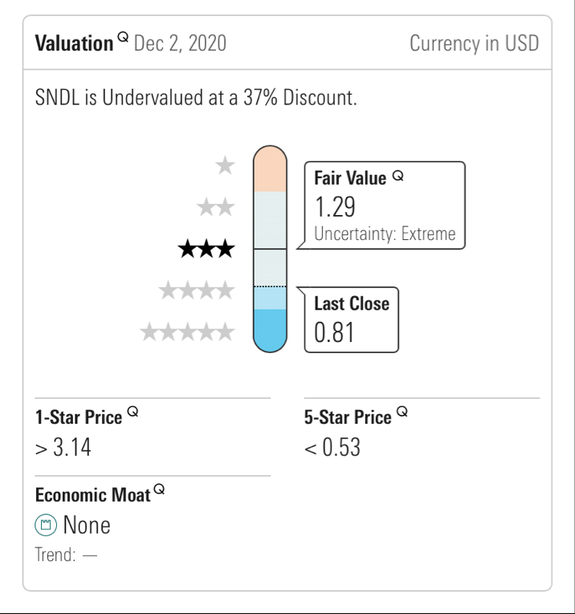Select the two-star rating icons
Image resolution: width=575 pixels, height=614 pixels.
point(216,207)
